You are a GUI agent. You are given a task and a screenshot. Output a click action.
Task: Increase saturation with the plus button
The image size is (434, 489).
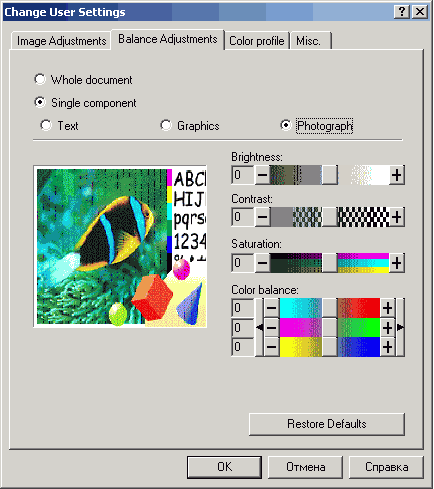point(397,263)
